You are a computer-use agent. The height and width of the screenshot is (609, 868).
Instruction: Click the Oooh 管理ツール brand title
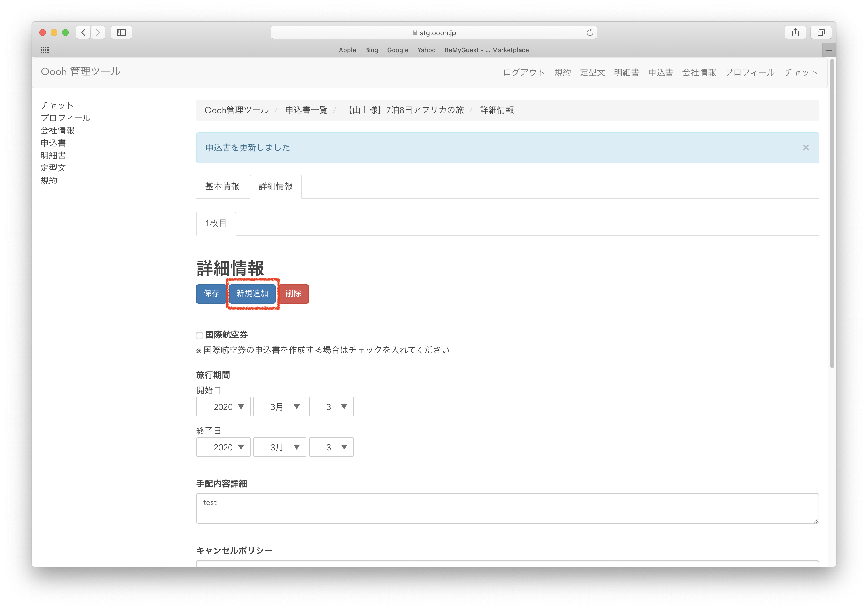tap(80, 71)
